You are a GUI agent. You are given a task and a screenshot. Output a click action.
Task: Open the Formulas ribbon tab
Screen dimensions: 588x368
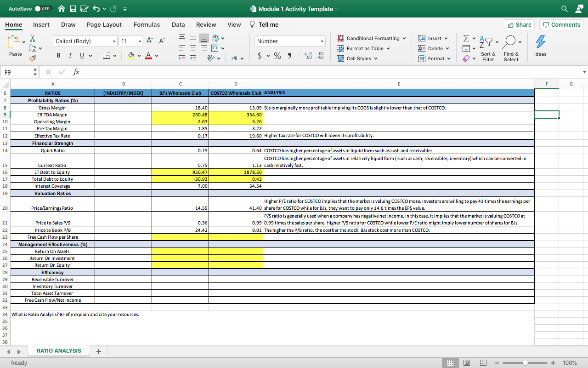click(147, 24)
